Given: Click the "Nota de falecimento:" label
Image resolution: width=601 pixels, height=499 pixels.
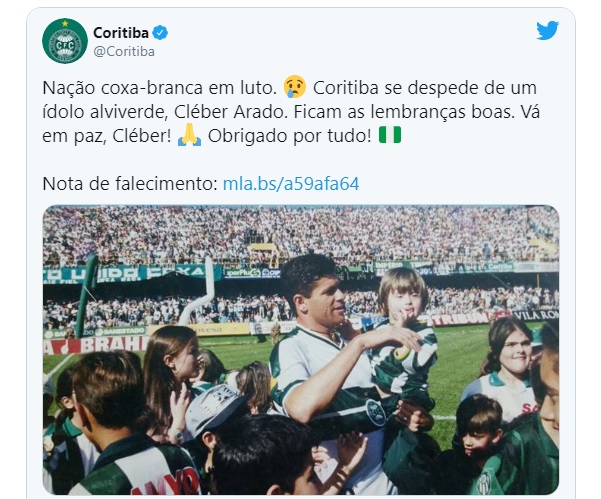Looking at the screenshot, I should 130,184.
